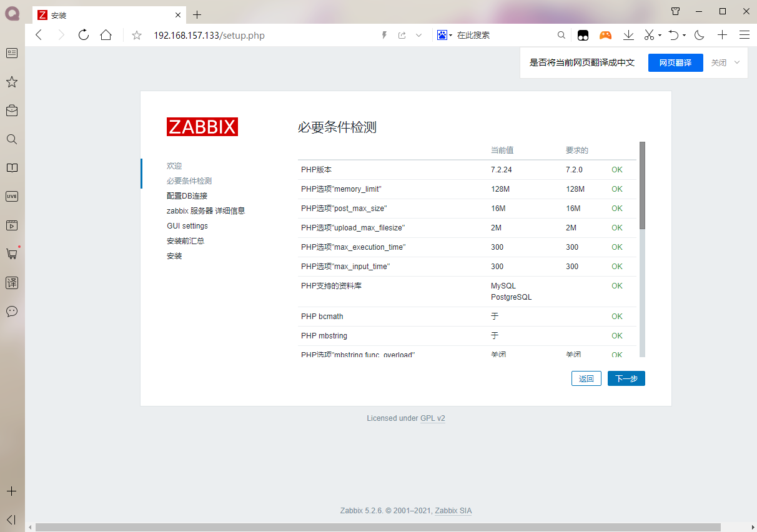Click the memory_limit option row label
757x532 pixels.
pyautogui.click(x=341, y=189)
